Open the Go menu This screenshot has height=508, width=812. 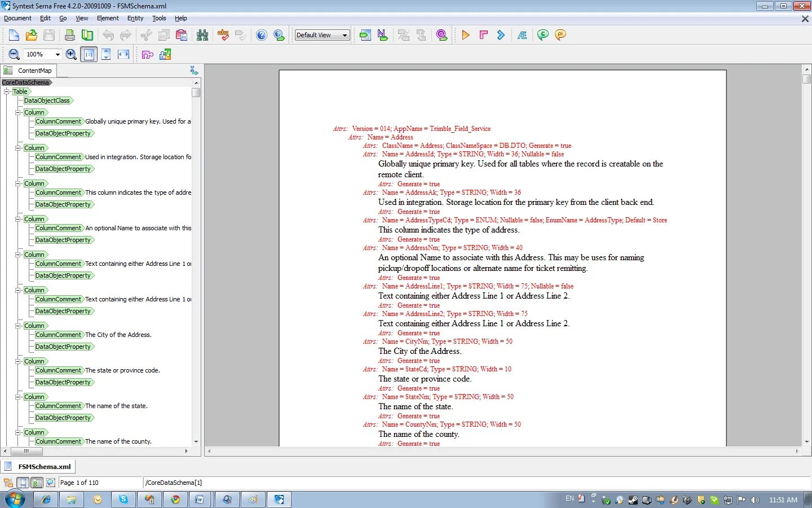[x=63, y=18]
